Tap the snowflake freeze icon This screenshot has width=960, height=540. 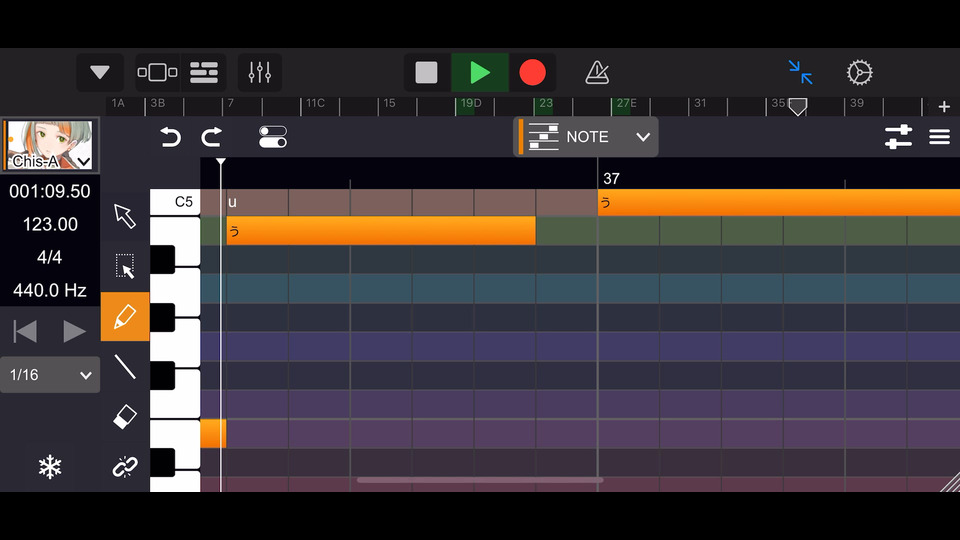[50, 467]
